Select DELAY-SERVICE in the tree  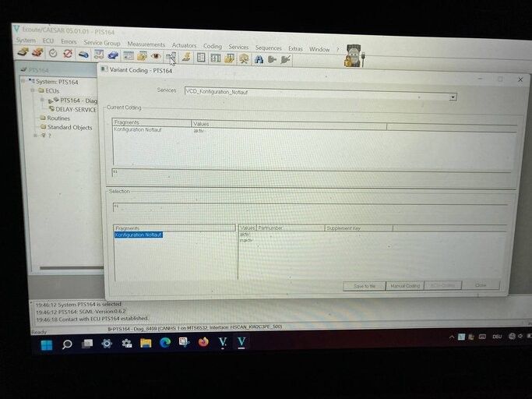tap(76, 109)
